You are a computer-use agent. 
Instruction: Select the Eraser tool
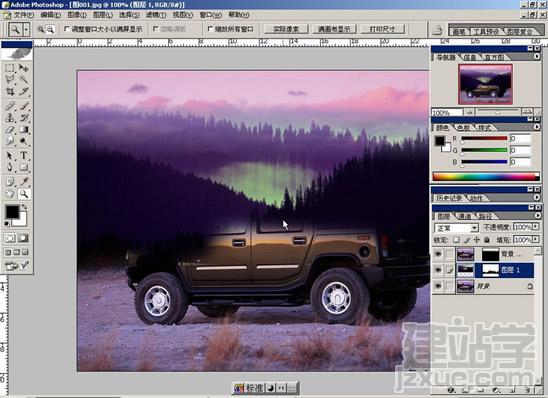pos(10,130)
